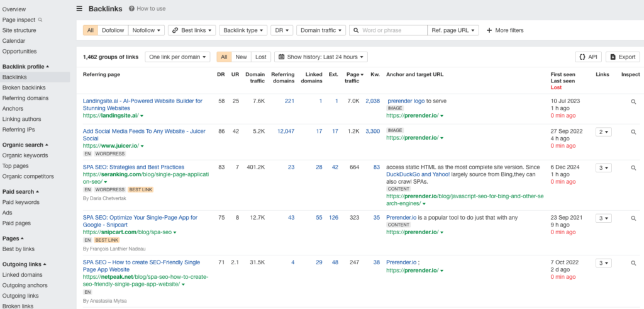
Task: Open Site structure in sidebar
Action: coord(19,30)
